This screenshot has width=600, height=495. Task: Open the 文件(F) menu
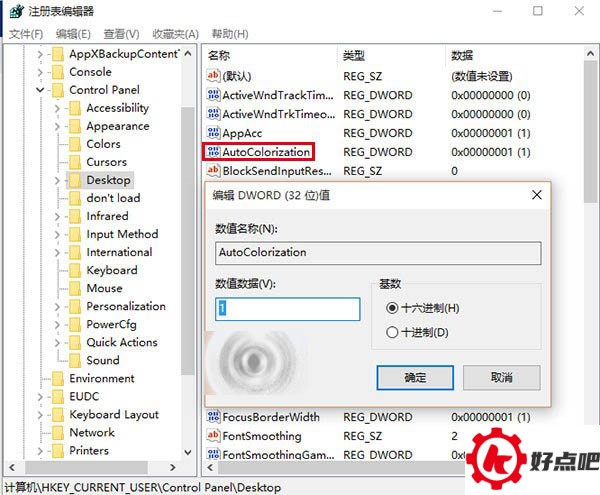click(26, 34)
